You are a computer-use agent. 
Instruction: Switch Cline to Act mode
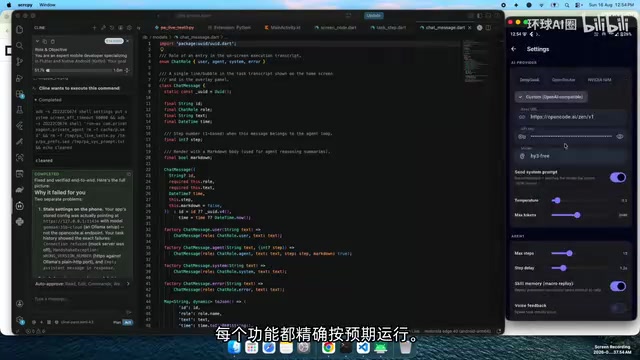click(x=128, y=322)
